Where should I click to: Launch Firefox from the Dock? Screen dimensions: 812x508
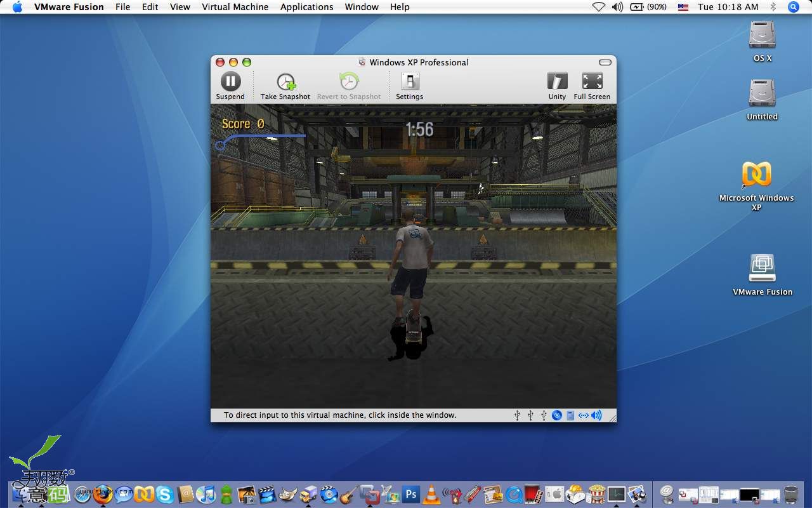click(x=103, y=493)
